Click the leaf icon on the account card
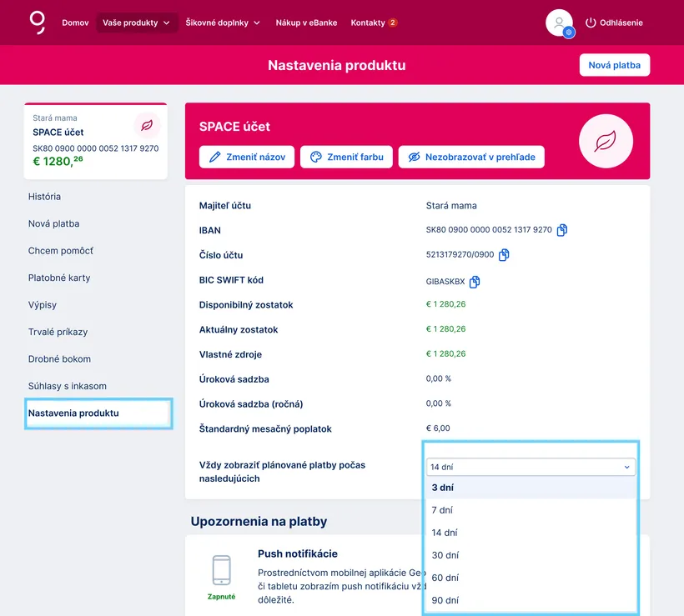The height and width of the screenshot is (616, 684). click(x=147, y=126)
